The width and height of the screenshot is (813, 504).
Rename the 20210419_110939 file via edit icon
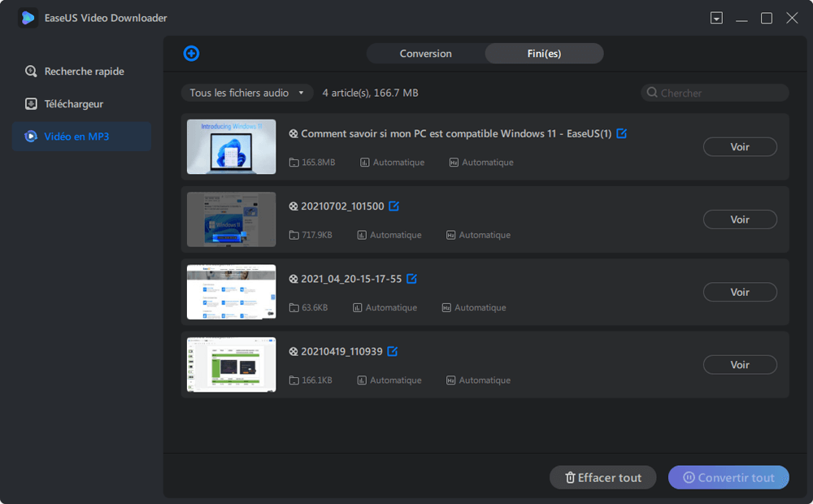click(x=393, y=351)
